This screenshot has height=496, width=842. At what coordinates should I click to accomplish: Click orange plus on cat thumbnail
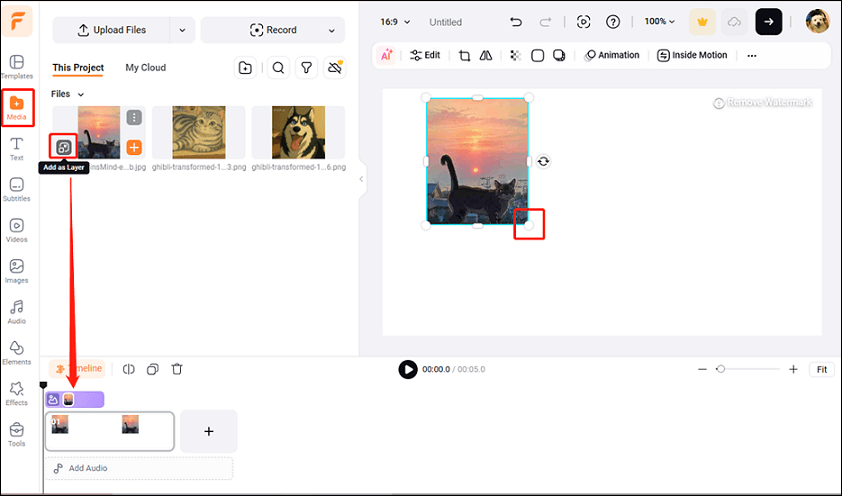click(134, 147)
